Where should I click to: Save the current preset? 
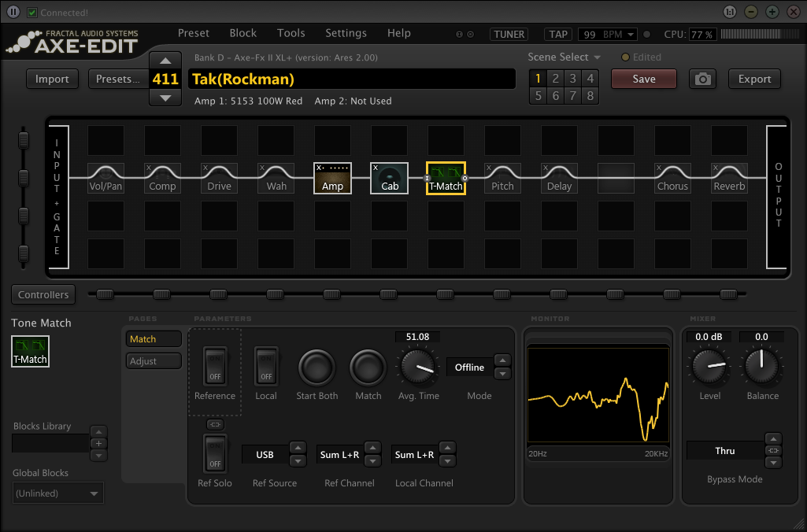644,79
